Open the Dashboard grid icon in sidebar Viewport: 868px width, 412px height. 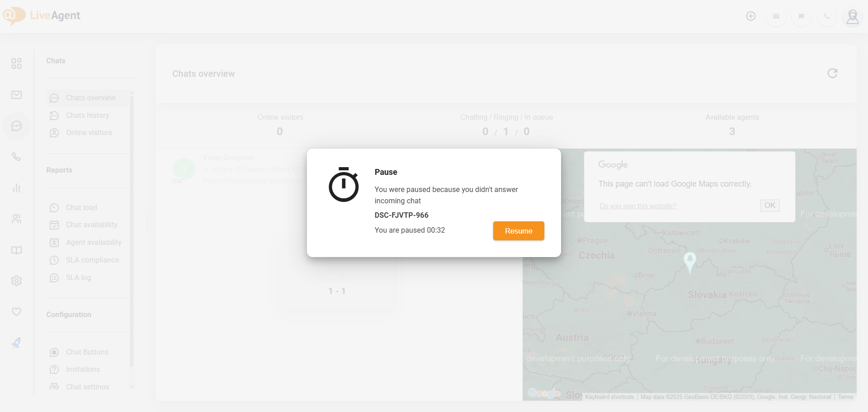(x=17, y=64)
